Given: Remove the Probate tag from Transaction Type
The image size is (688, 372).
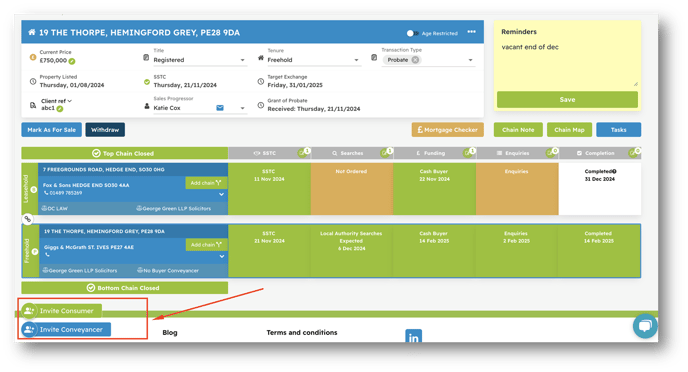Looking at the screenshot, I should click(x=415, y=60).
